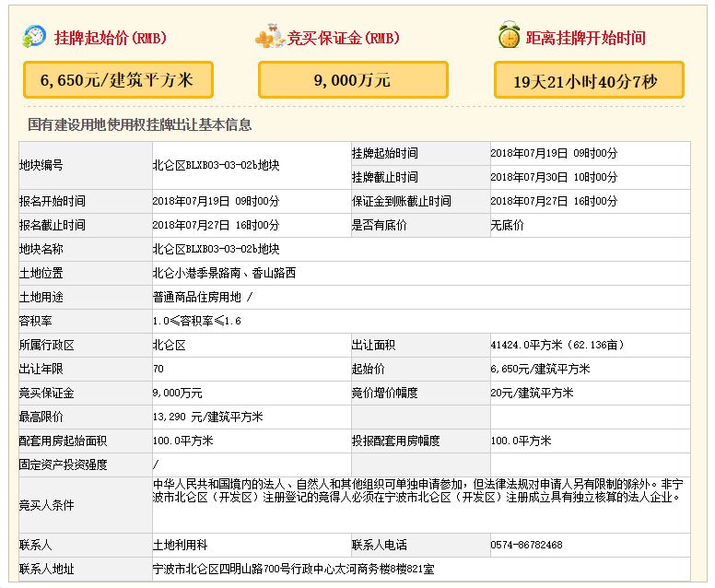Click the 竞买保证金(RMB) heading
This screenshot has height=588, width=715.
[x=344, y=38]
